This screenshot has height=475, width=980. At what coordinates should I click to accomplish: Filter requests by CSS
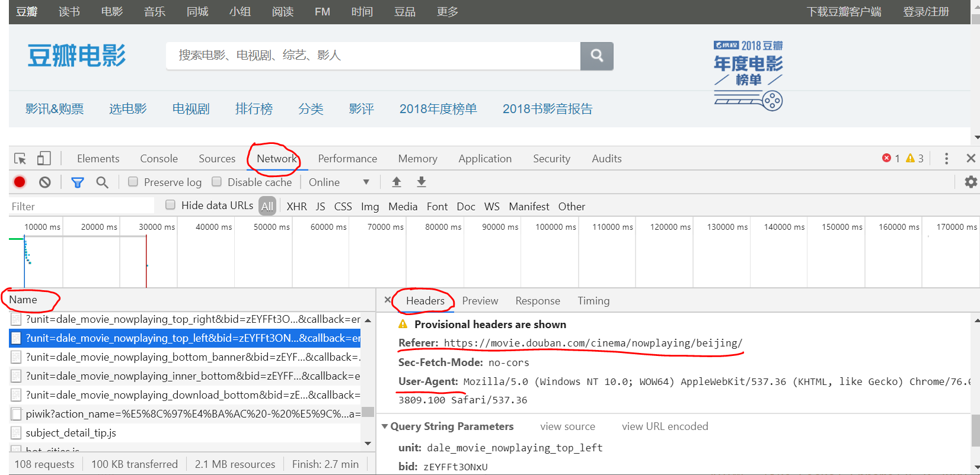[x=343, y=207]
